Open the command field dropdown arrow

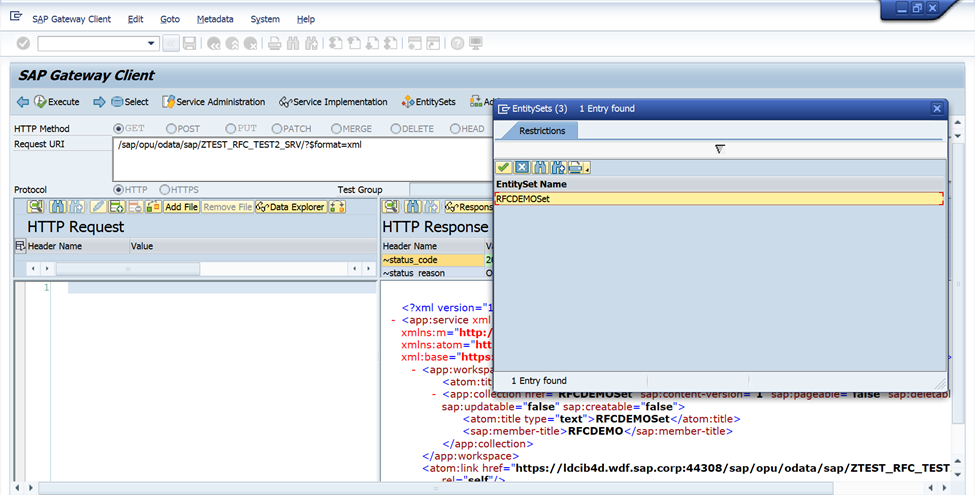tap(151, 44)
